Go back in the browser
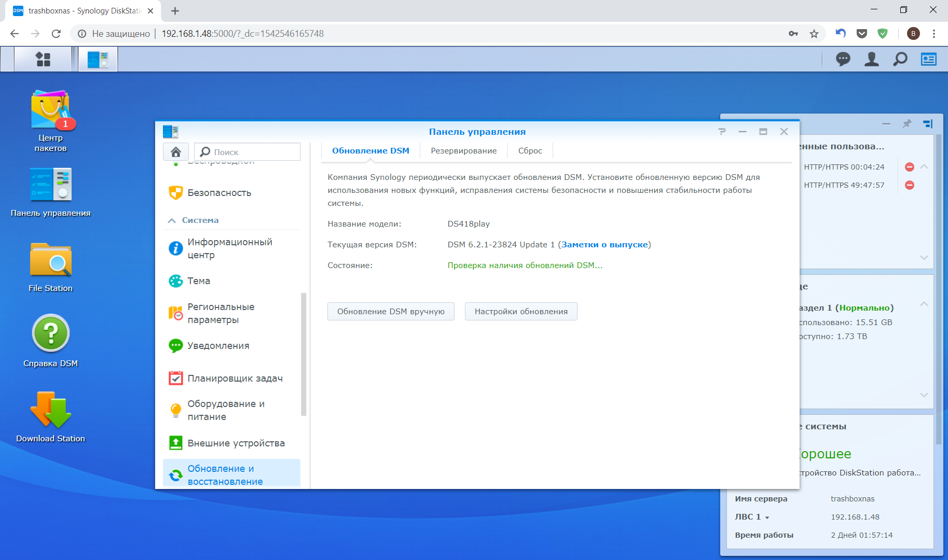 point(15,34)
